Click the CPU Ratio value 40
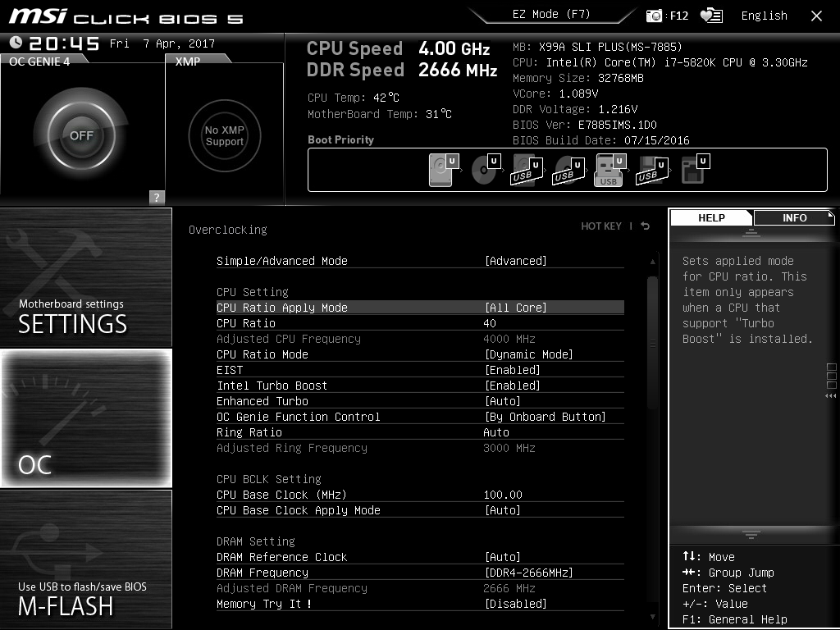 (x=490, y=323)
